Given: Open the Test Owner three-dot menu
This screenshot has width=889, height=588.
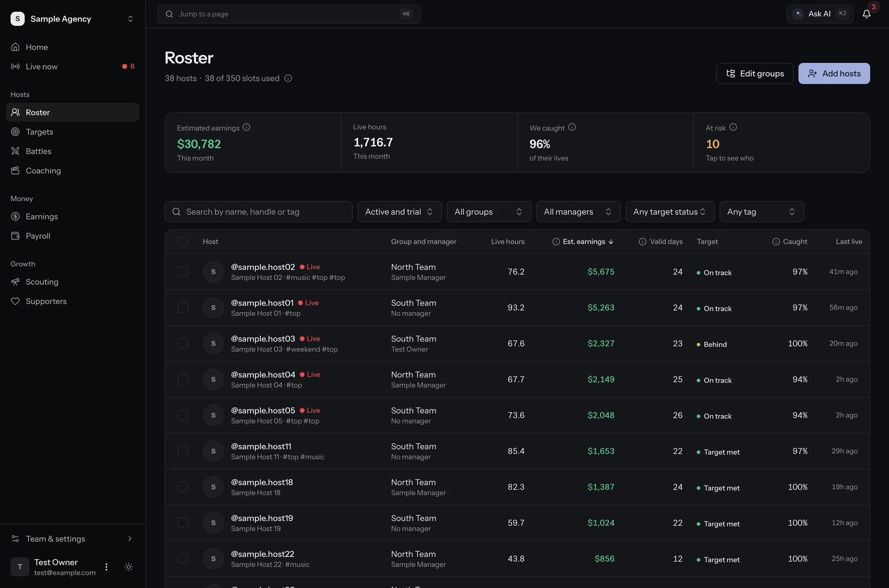Looking at the screenshot, I should pos(106,567).
